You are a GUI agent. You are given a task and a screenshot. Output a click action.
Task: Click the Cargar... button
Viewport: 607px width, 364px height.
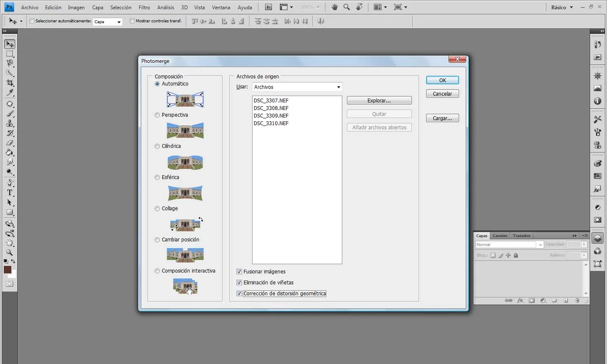click(x=443, y=118)
